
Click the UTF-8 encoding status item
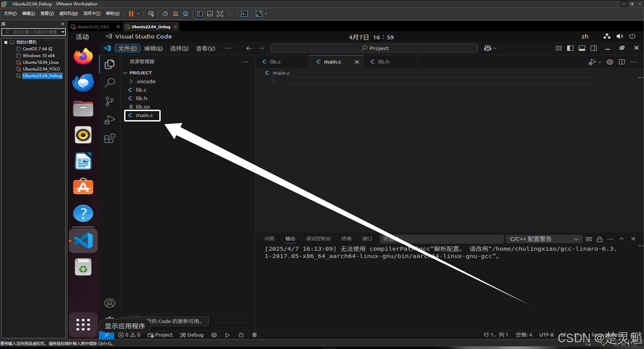[x=546, y=335]
